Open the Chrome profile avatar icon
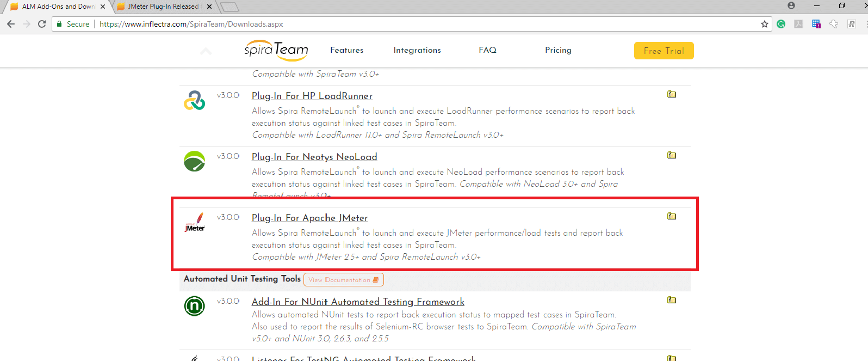868x361 pixels. [791, 5]
